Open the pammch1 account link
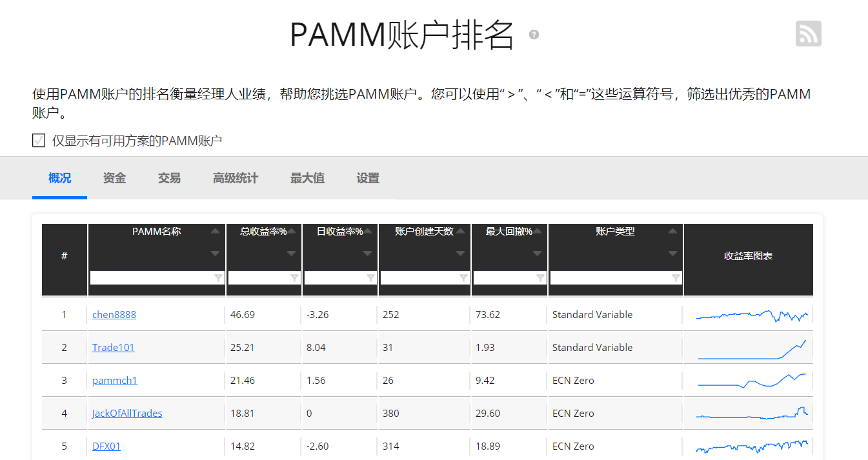 coord(115,381)
